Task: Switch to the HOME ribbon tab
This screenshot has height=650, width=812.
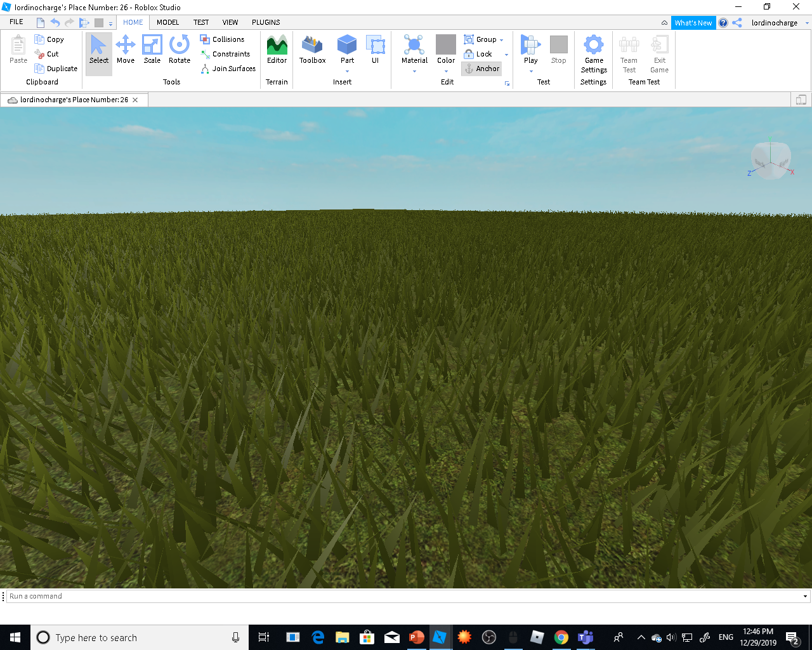Action: point(133,22)
